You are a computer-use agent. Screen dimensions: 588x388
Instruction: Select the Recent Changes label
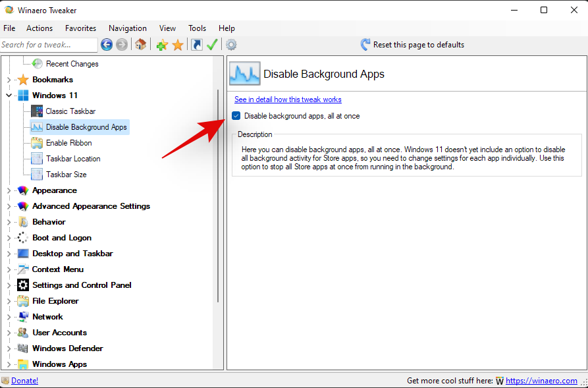pos(72,64)
